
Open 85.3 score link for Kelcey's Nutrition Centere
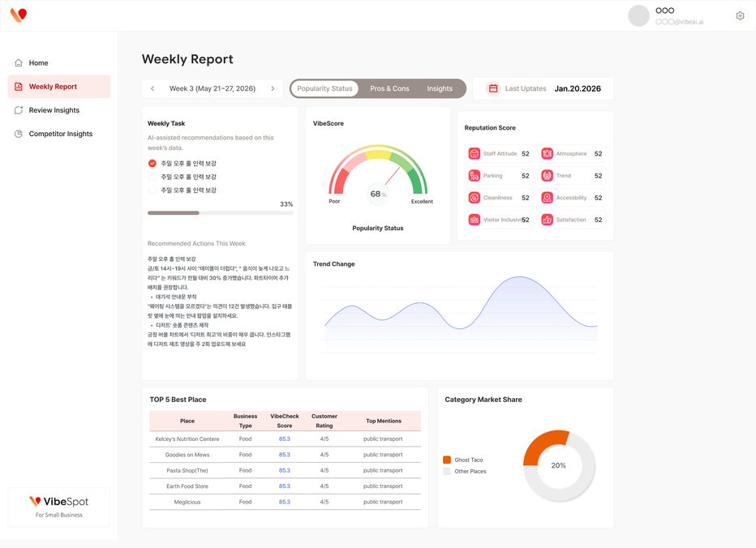click(x=285, y=439)
